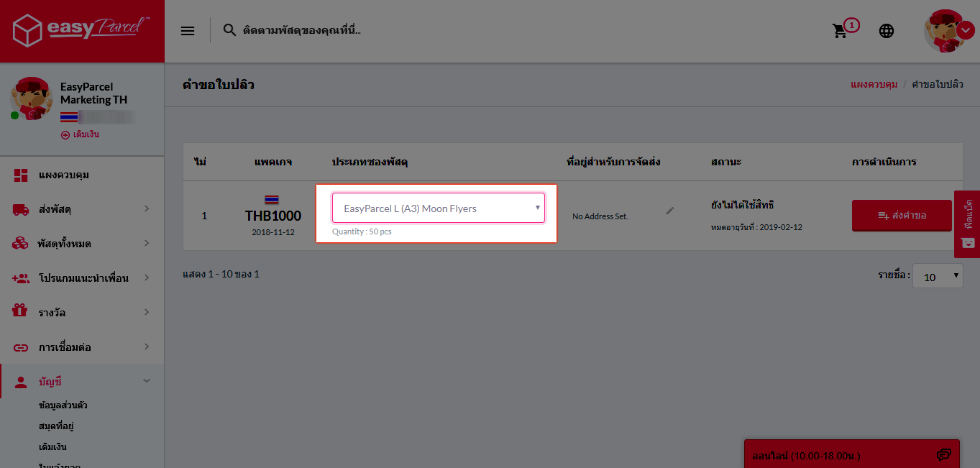Click the pencil edit address icon
Image resolution: width=980 pixels, height=468 pixels.
670,210
